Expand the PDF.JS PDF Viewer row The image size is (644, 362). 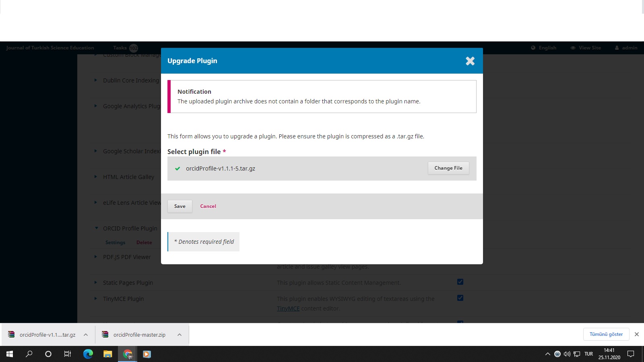pyautogui.click(x=96, y=257)
